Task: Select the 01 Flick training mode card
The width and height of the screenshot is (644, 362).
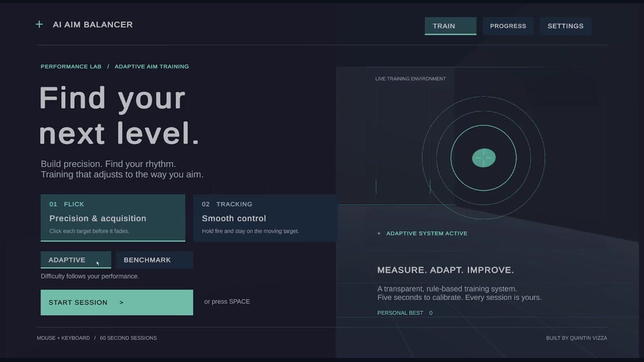Action: 113,218
